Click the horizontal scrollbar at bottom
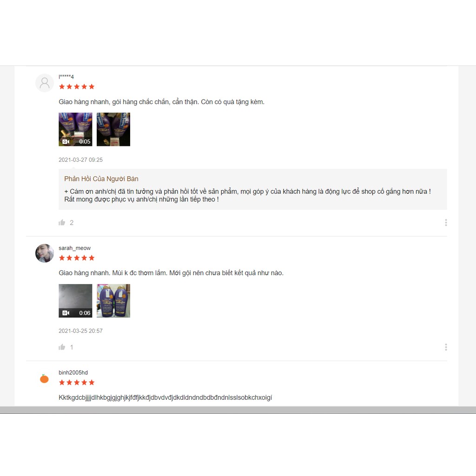Screen dimensions: 476x476 tap(238, 410)
